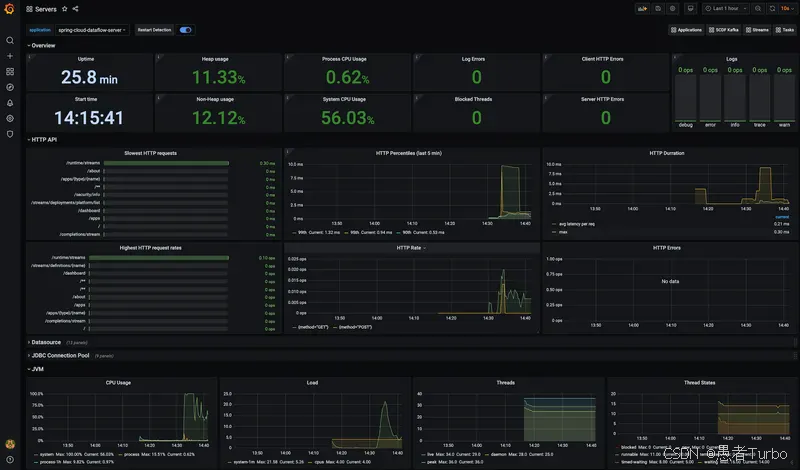The width and height of the screenshot is (800, 470).
Task: Click the Servers dashboard title
Action: [x=46, y=9]
